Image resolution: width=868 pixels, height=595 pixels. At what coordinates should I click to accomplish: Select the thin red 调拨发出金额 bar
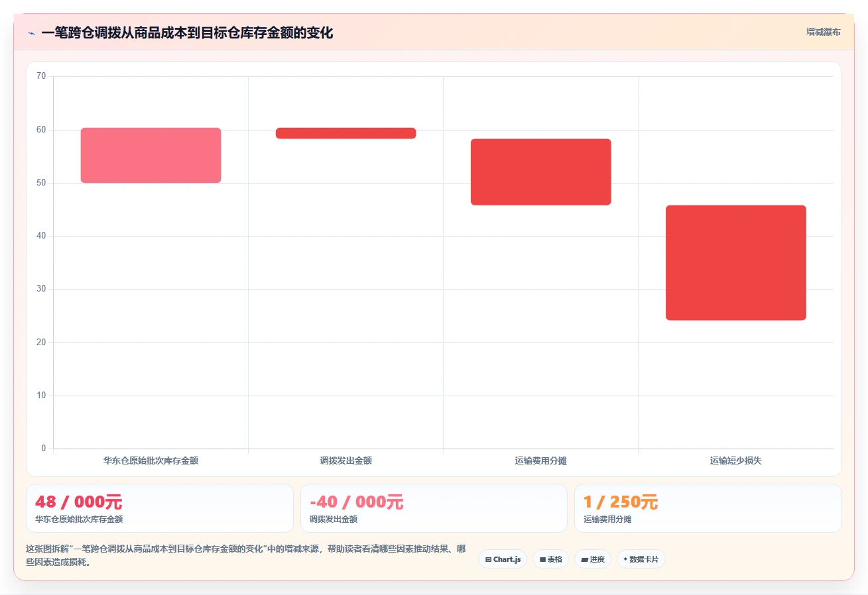click(345, 133)
